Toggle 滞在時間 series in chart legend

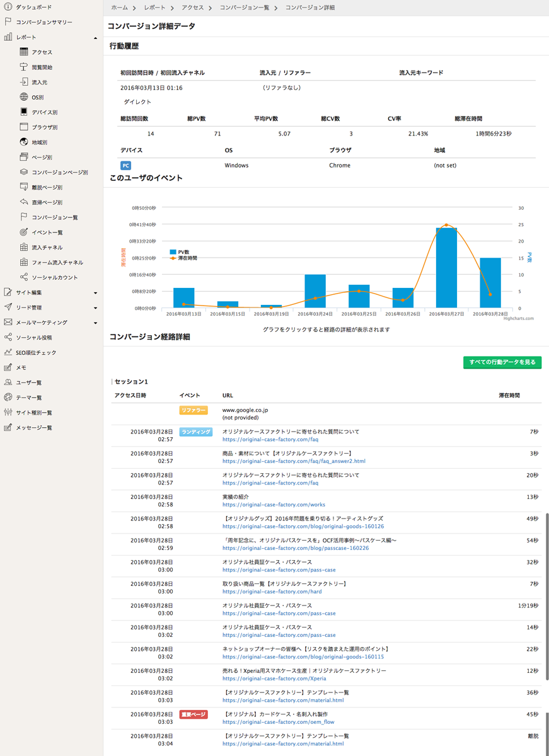pyautogui.click(x=183, y=258)
